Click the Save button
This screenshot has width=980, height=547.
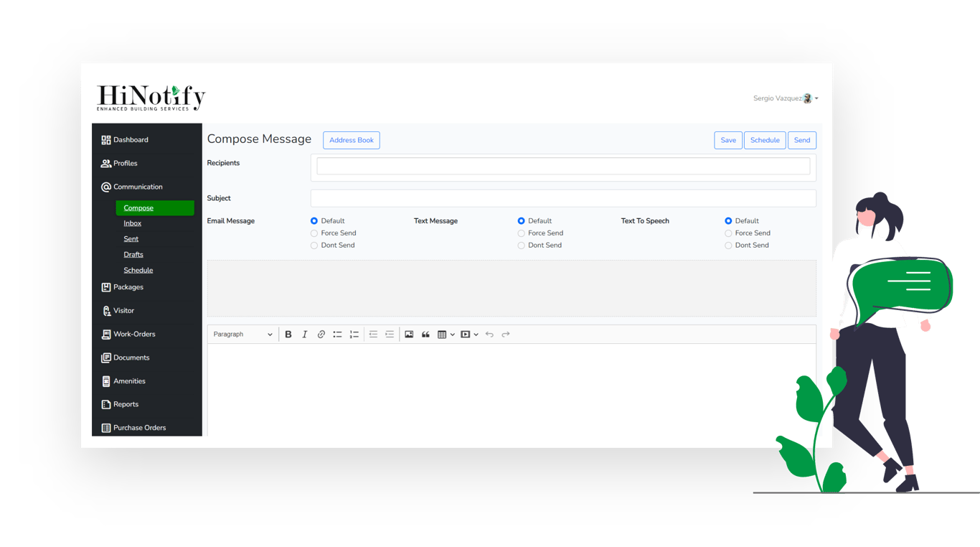click(x=728, y=140)
